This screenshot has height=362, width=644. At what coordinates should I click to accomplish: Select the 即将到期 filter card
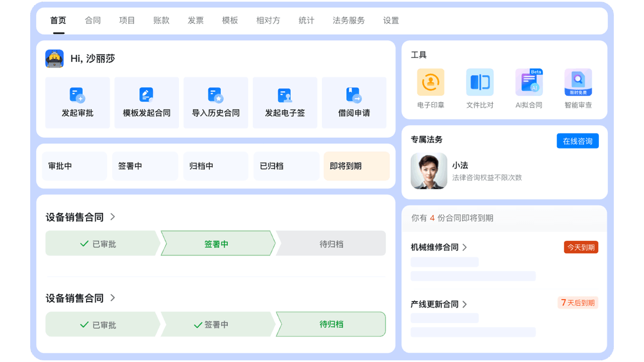(356, 166)
